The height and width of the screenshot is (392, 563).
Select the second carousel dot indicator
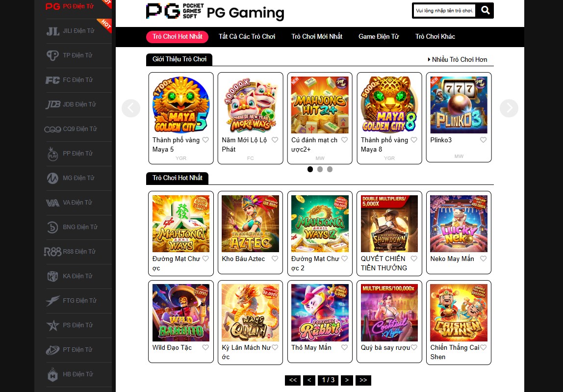[x=320, y=169]
